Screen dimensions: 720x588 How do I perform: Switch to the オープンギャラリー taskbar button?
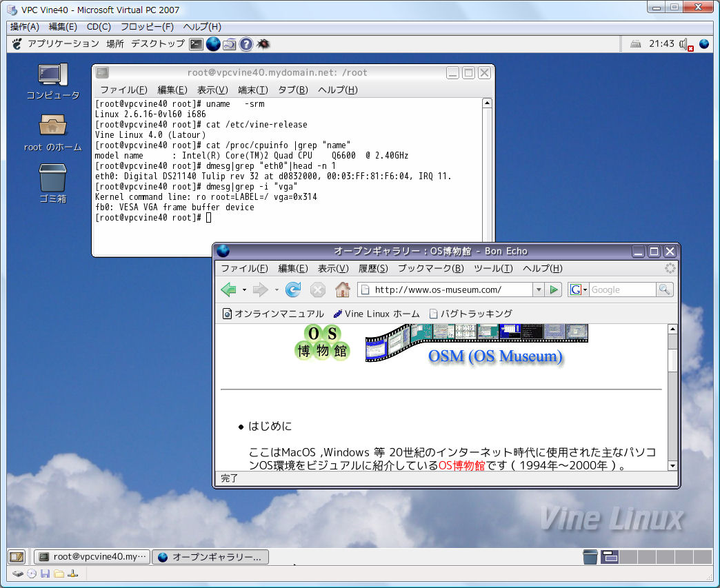point(210,557)
